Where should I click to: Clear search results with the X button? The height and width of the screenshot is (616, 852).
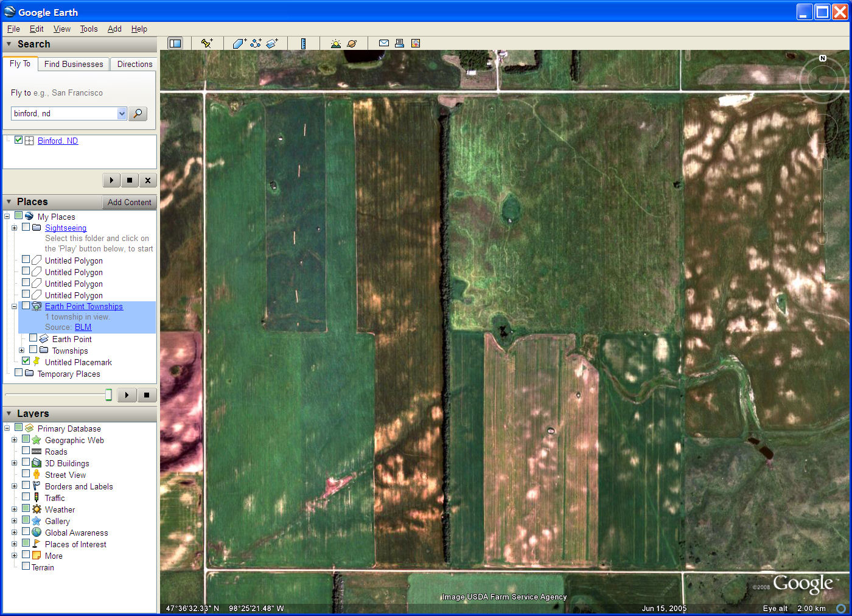148,180
